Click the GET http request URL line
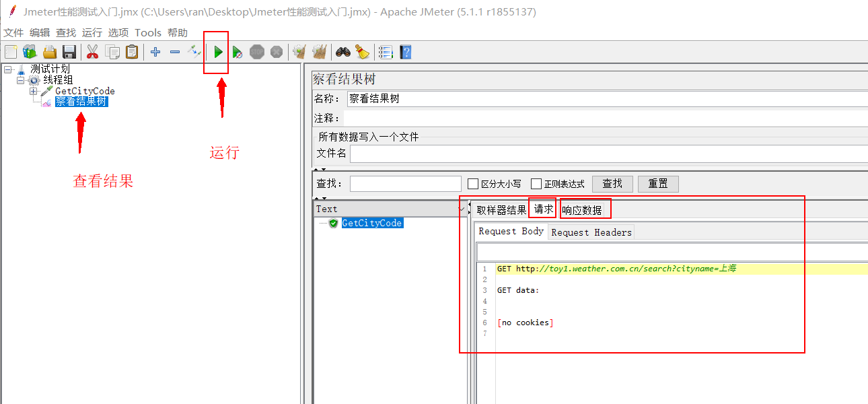This screenshot has height=404, width=868. tap(616, 269)
